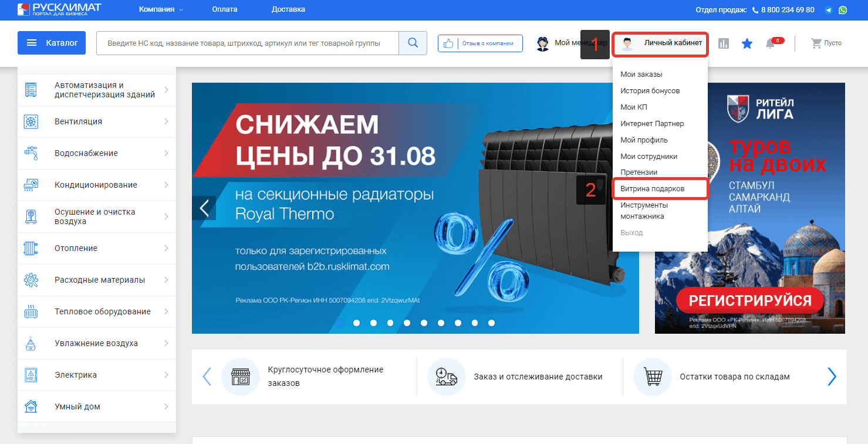Viewport: 868px width, 444px height.
Task: Click the Air humidification icon
Action: point(31,343)
